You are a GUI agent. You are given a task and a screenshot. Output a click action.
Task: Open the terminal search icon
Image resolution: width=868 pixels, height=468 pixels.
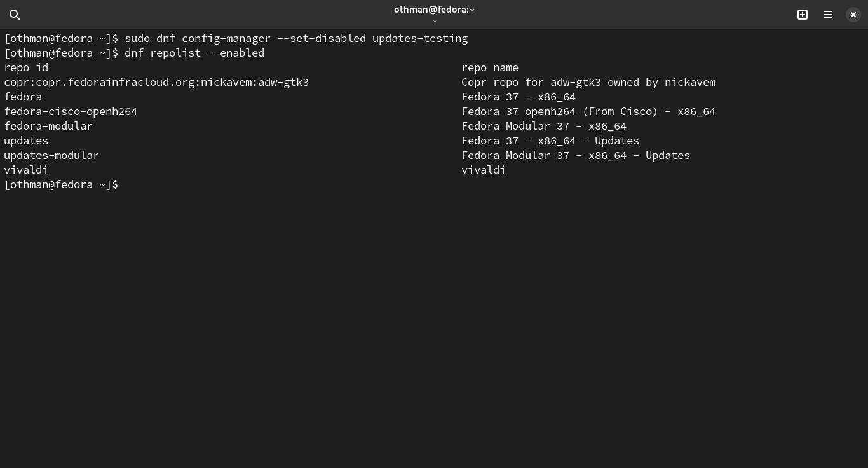pyautogui.click(x=15, y=15)
